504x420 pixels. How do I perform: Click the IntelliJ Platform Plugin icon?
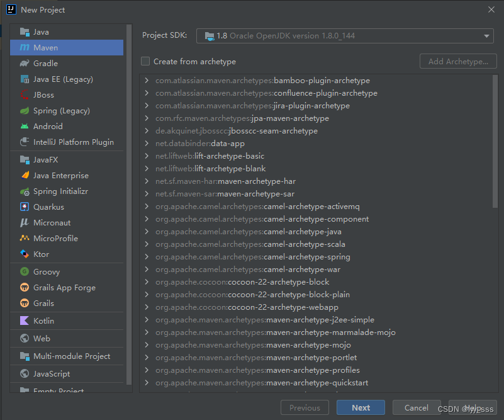(x=25, y=142)
